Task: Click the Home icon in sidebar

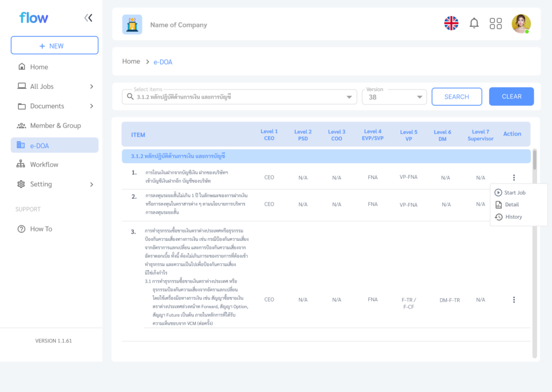Action: 22,66
